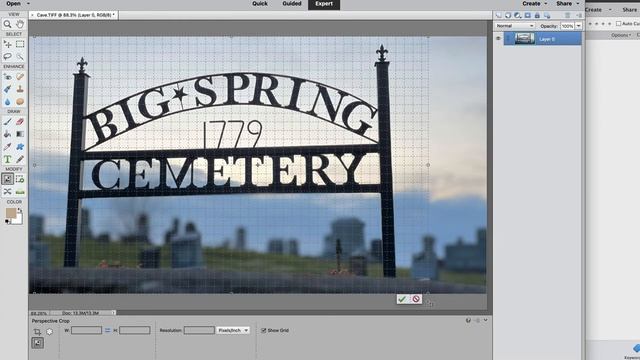Open the Normal blend mode dropdown
Image resolution: width=640 pixels, height=360 pixels.
tap(515, 26)
